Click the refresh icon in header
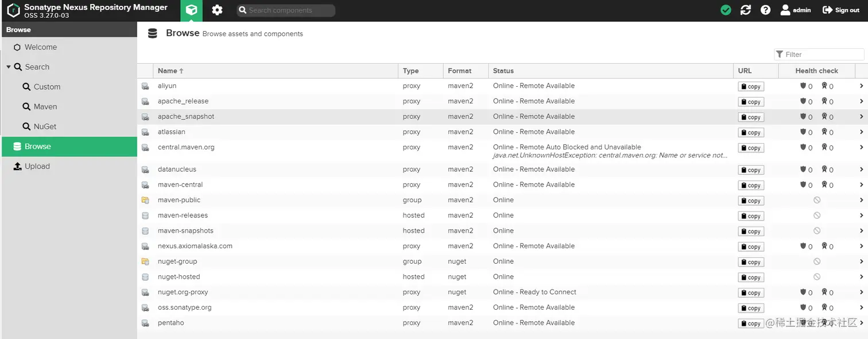 pyautogui.click(x=746, y=10)
